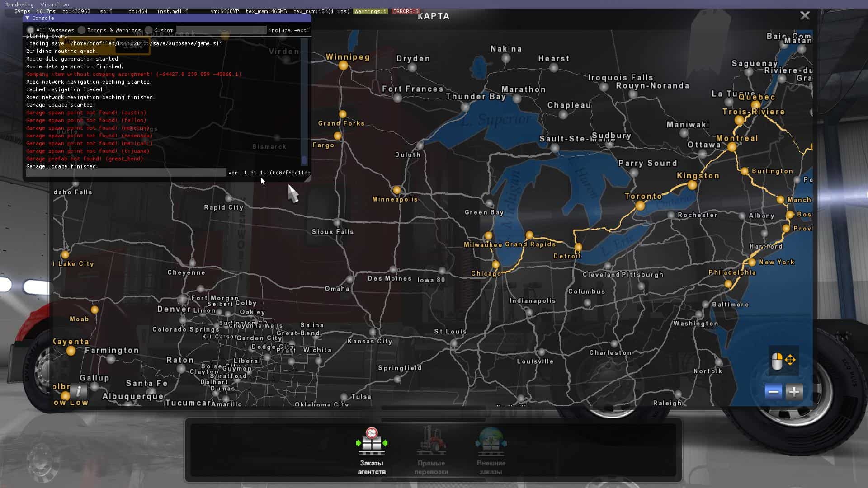The width and height of the screenshot is (868, 488).
Task: Open the Rendering menu
Action: 19,5
